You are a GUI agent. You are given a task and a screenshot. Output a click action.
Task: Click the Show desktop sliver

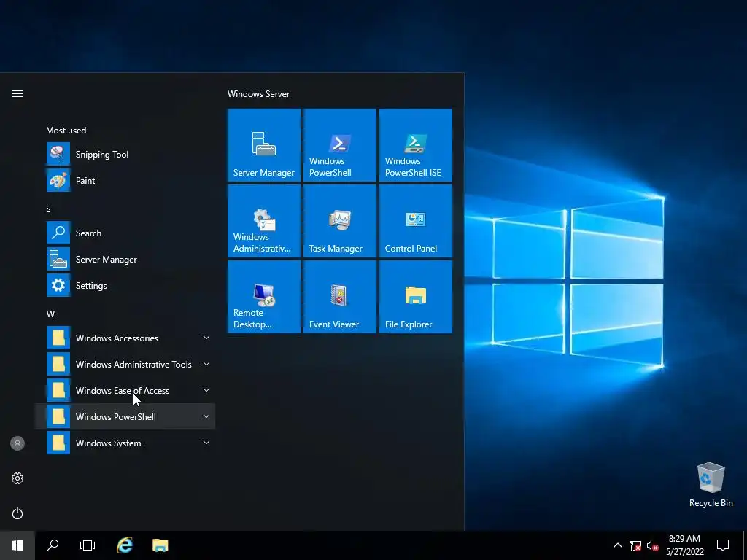click(x=745, y=545)
